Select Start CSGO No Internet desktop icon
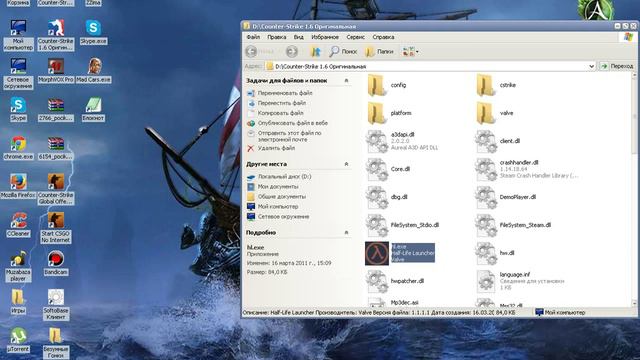The width and height of the screenshot is (640, 360). 56,228
